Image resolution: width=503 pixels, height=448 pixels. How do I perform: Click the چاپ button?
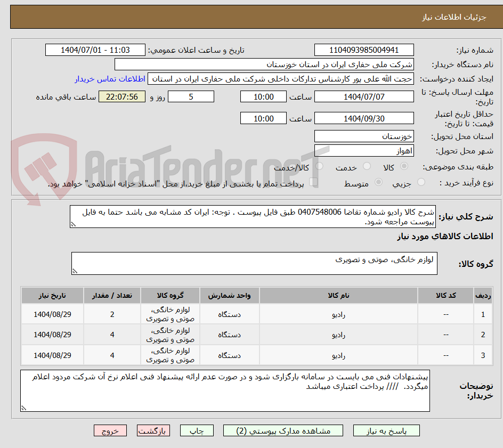tap(197, 430)
